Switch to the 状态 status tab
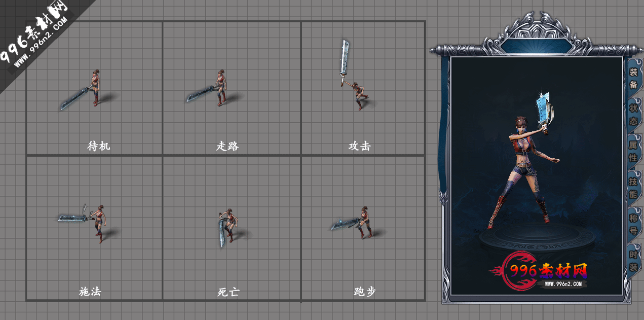The width and height of the screenshot is (644, 320). point(633,115)
